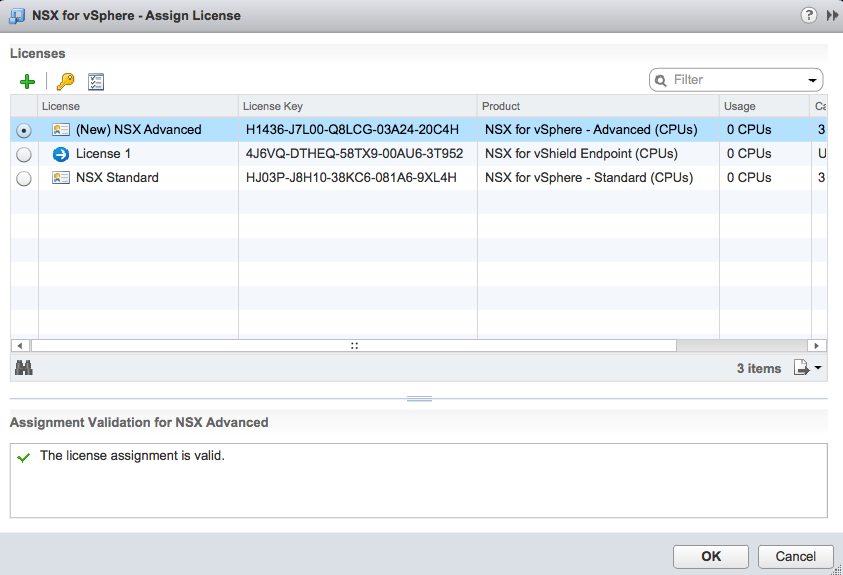This screenshot has height=575, width=843.
Task: Click the export list icon
Action: (805, 368)
